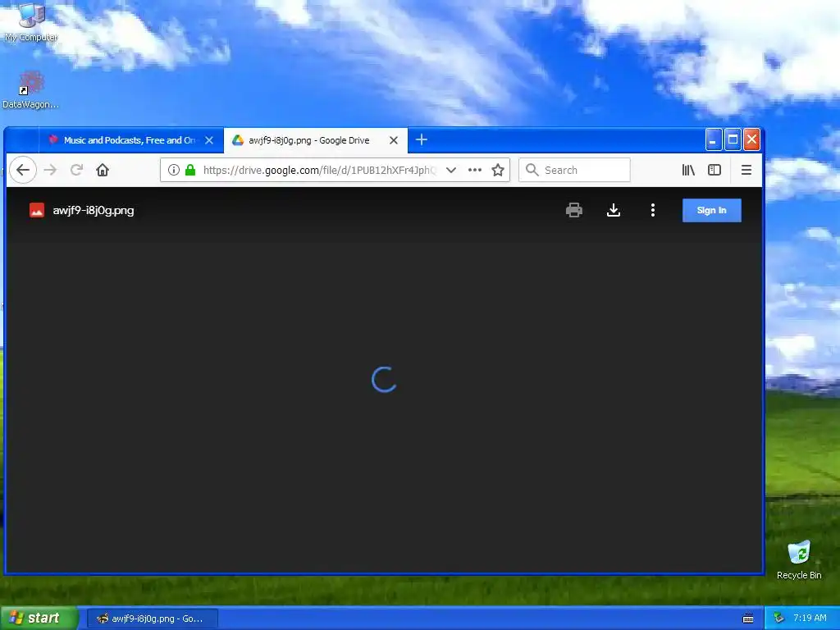
Task: Close the Music and Podcasts tab
Action: coord(209,140)
